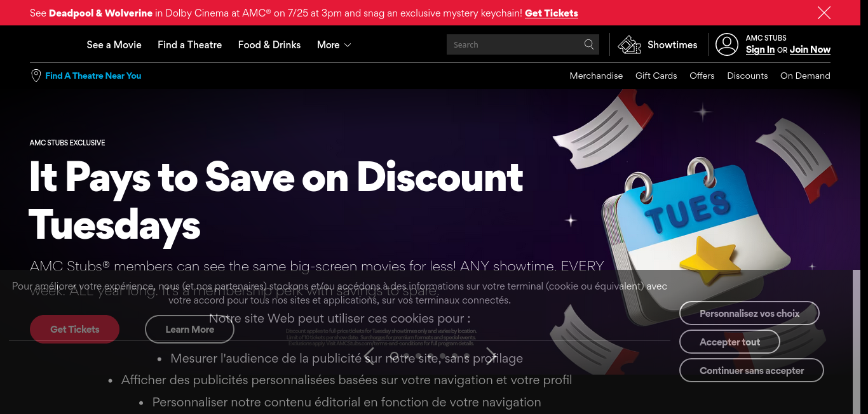Go to previous carousel slide arrow
The width and height of the screenshot is (868, 414).
click(369, 356)
